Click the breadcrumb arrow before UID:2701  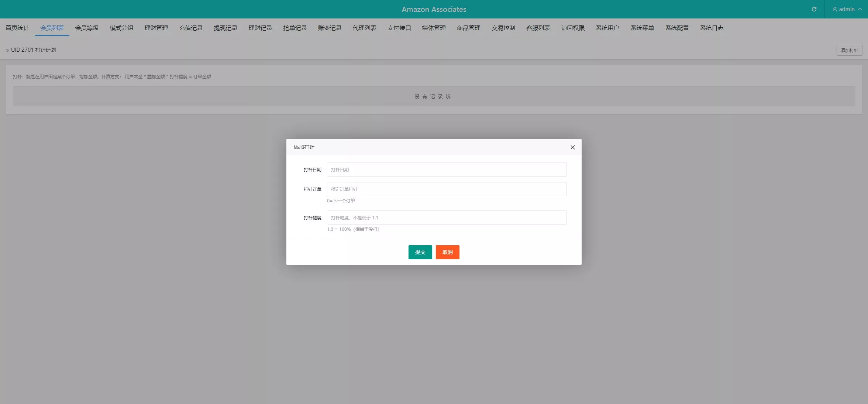pyautogui.click(x=7, y=50)
